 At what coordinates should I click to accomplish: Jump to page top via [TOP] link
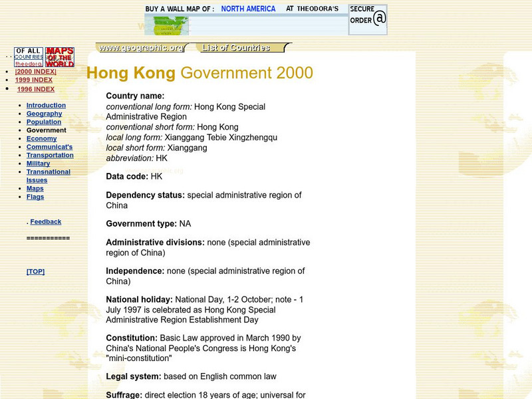tap(36, 271)
